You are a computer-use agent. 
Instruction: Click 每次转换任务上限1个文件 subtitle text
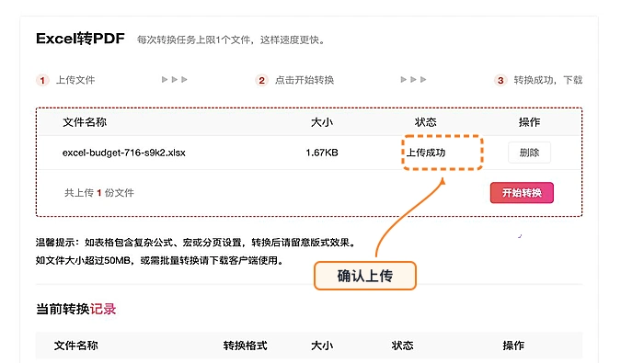point(231,40)
